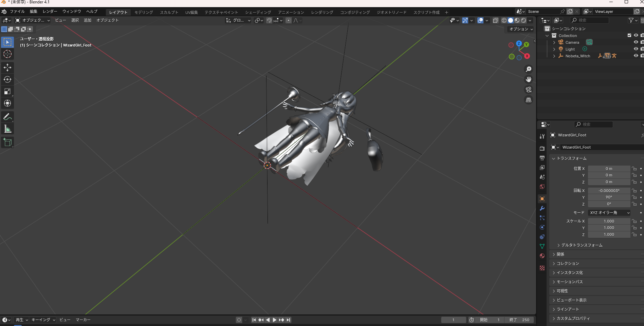Open the Modifiers properties tab
Viewport: 644px width, 326px height.
(542, 208)
